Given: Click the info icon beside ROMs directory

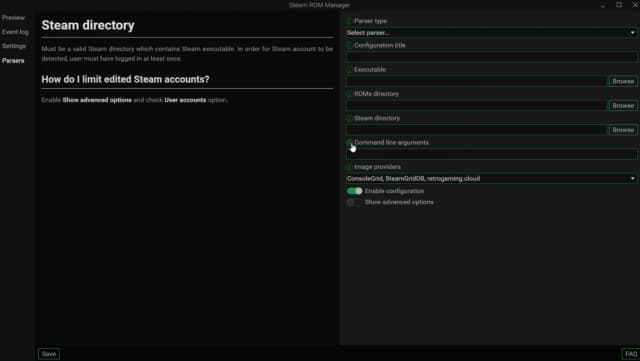Looking at the screenshot, I should [349, 94].
